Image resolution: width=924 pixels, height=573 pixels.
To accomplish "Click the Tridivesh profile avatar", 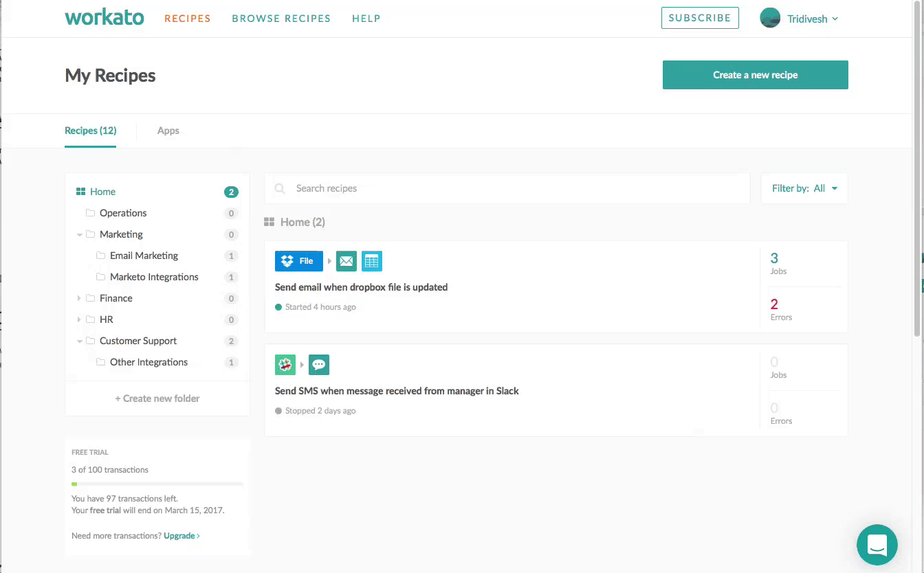I will (770, 18).
